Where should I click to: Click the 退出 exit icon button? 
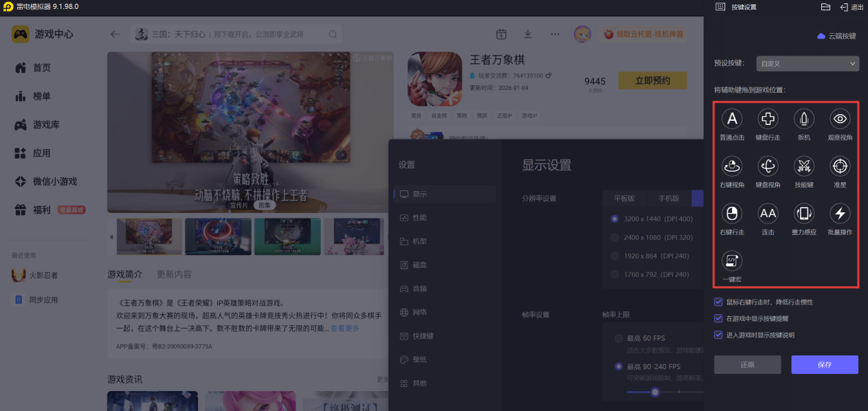click(x=852, y=7)
